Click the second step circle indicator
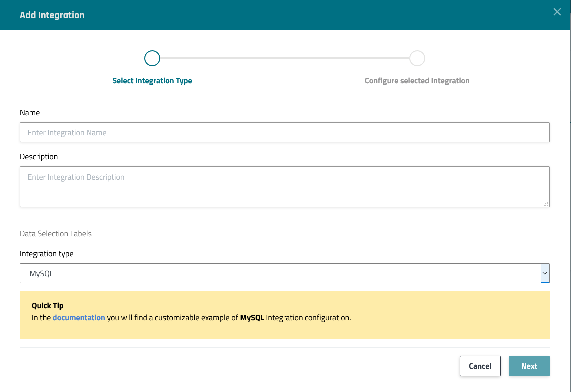This screenshot has height=392, width=571. tap(417, 58)
